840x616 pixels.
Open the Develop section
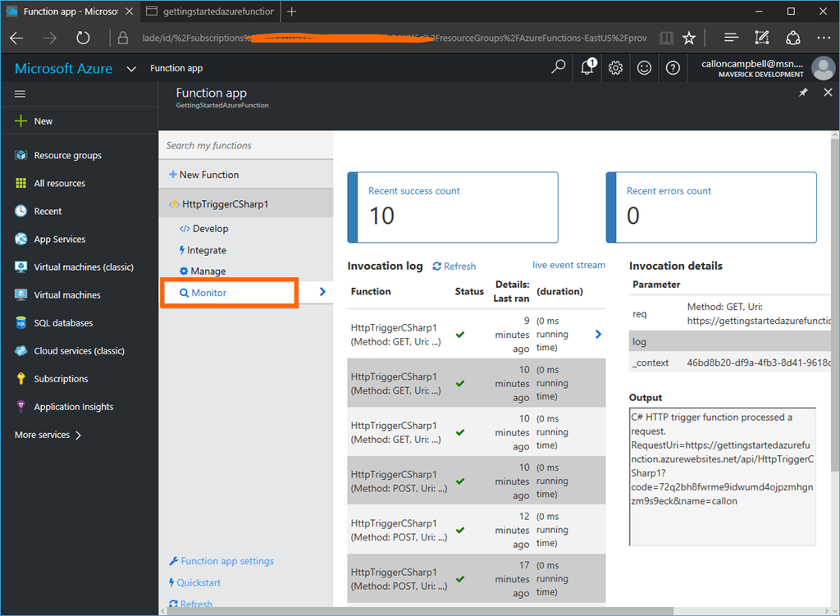tap(210, 229)
